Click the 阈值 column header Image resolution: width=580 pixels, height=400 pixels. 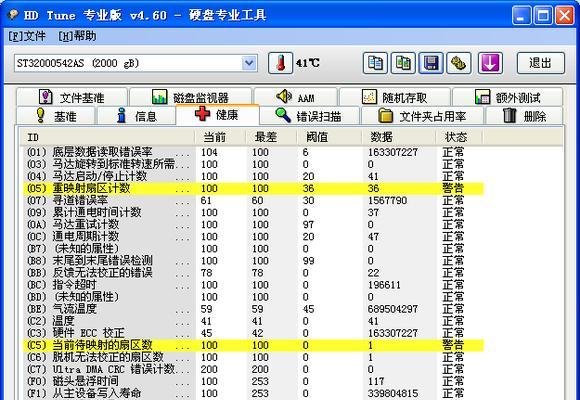[329, 137]
